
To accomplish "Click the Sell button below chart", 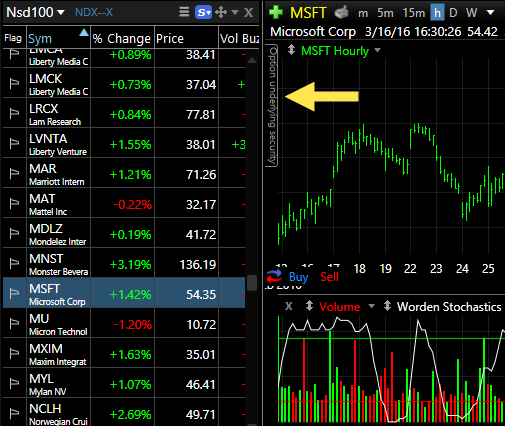I will [329, 277].
